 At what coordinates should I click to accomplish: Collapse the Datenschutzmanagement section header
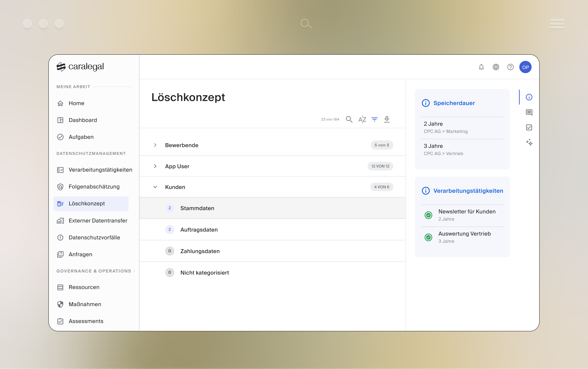click(91, 154)
